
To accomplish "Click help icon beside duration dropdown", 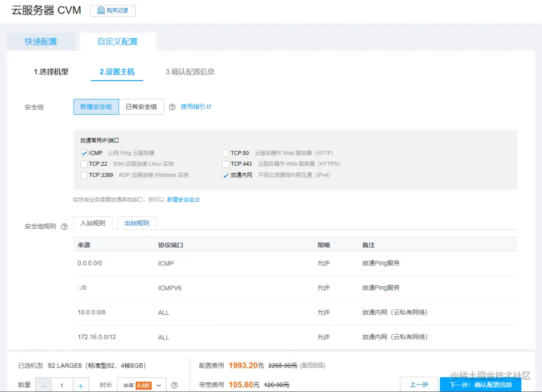I will 175,385.
